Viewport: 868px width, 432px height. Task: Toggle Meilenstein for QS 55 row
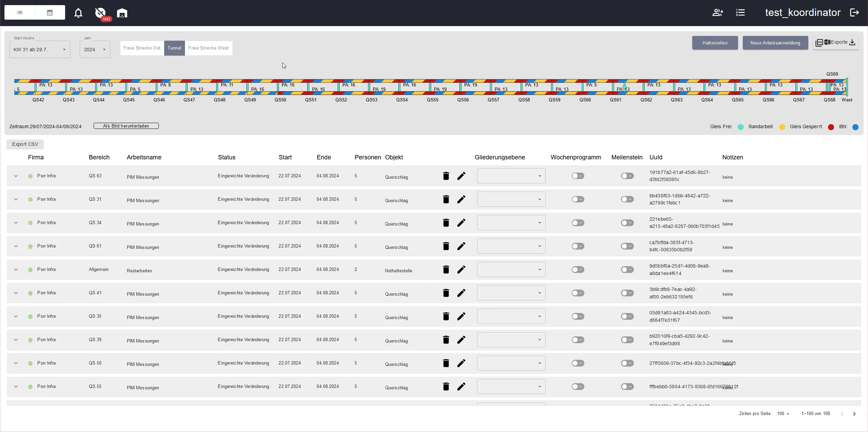(627, 387)
